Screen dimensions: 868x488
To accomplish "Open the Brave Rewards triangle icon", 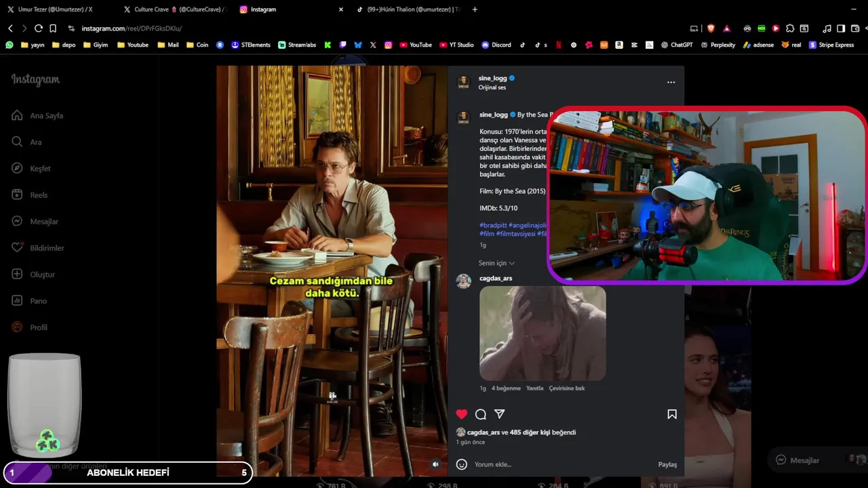I will pos(727,28).
